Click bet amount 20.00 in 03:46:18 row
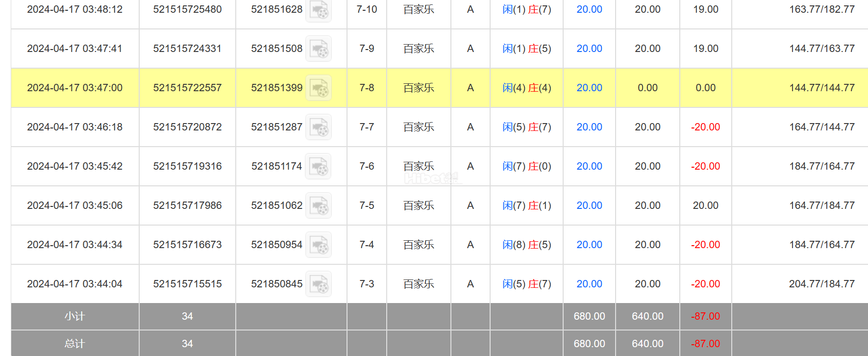868x356 pixels. tap(589, 127)
